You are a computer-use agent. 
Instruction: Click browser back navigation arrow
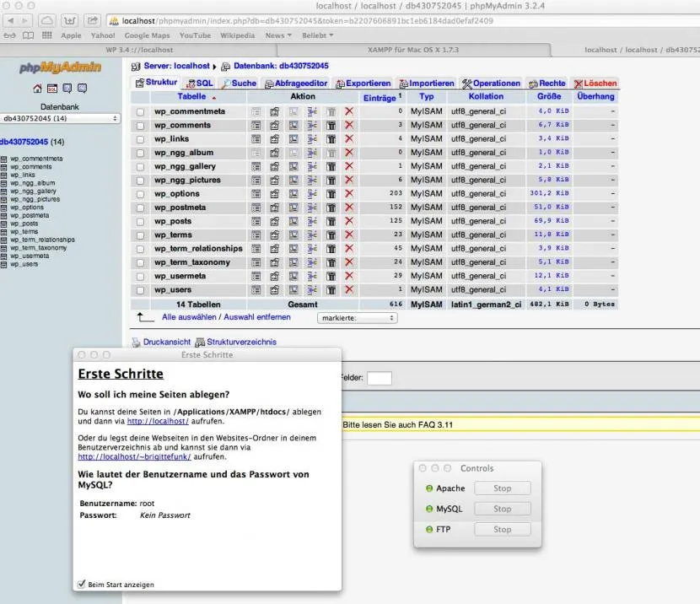pyautogui.click(x=11, y=20)
